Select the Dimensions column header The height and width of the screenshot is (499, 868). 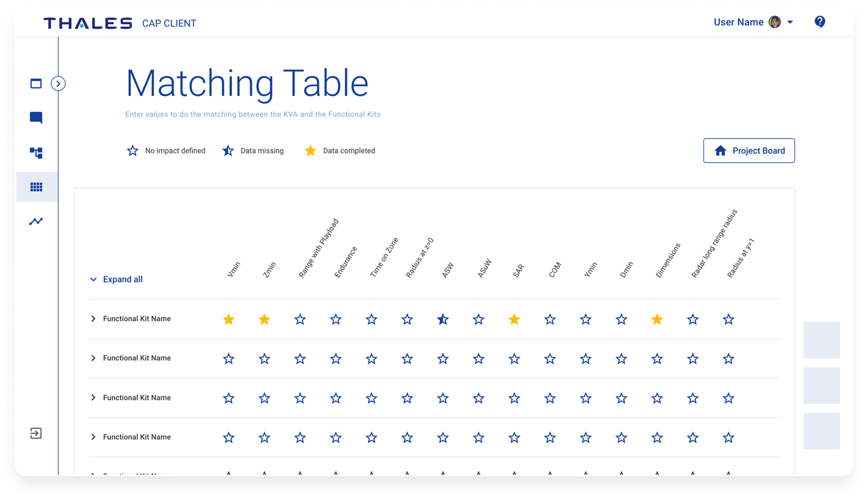point(668,260)
